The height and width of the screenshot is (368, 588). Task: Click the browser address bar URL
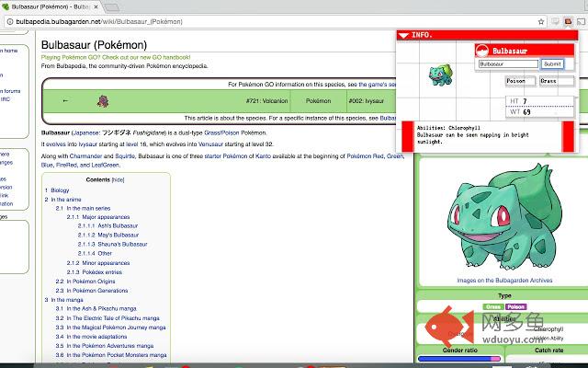coord(99,22)
